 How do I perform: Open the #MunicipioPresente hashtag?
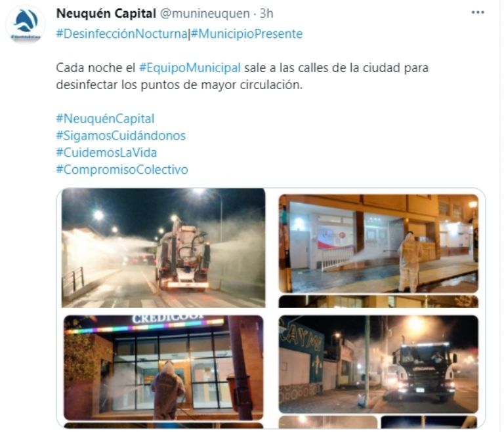click(x=247, y=33)
